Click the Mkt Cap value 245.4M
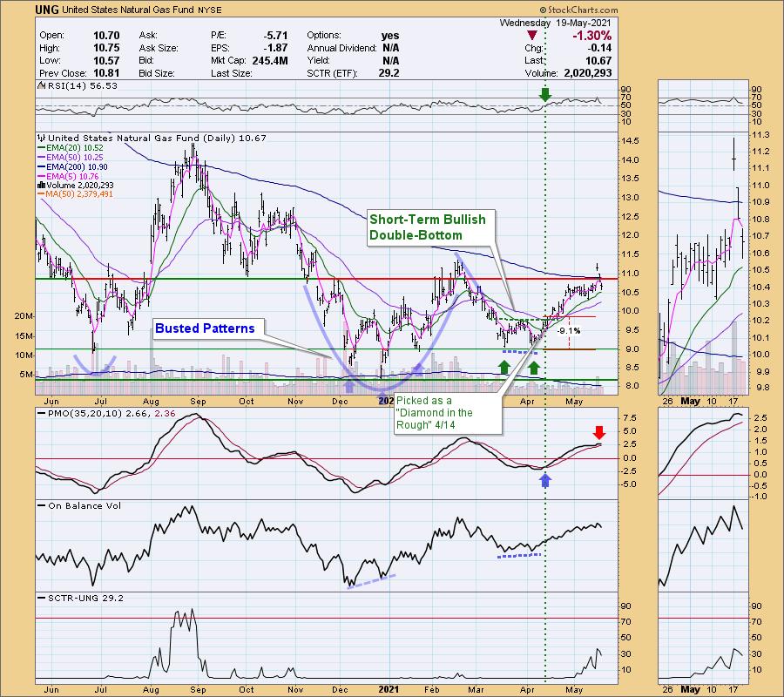784x697 pixels. point(269,60)
